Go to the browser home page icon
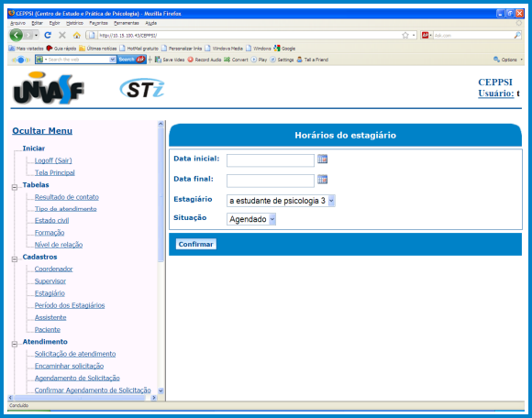The width and height of the screenshot is (532, 418). tap(77, 35)
